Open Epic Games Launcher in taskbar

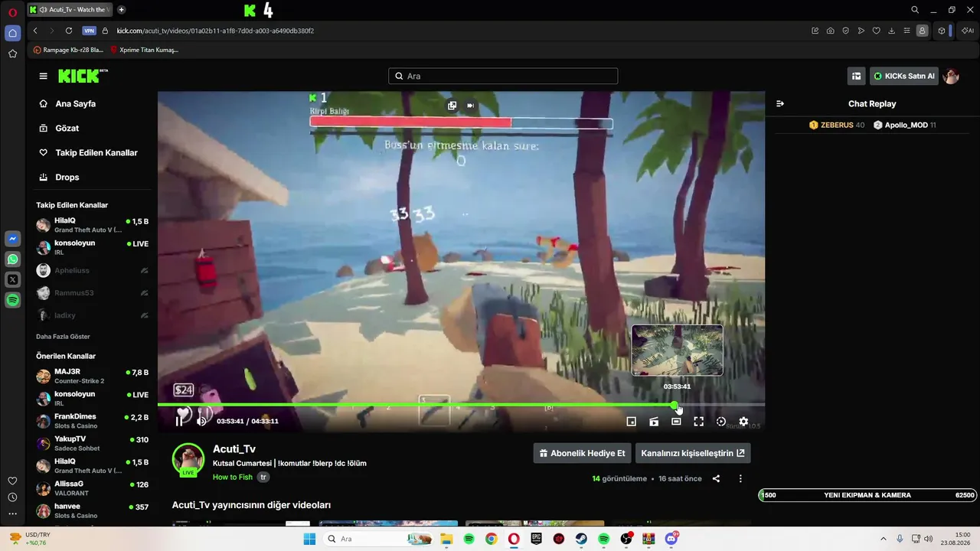click(537, 539)
